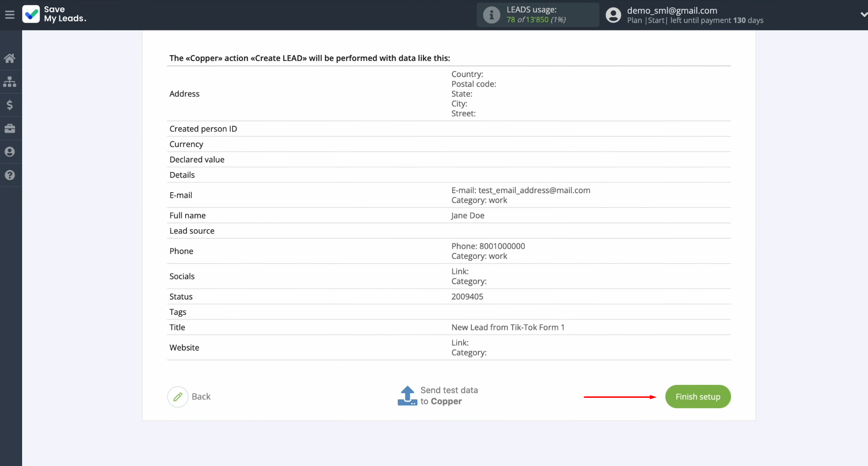Click the Details row label
The width and height of the screenshot is (868, 466).
182,175
